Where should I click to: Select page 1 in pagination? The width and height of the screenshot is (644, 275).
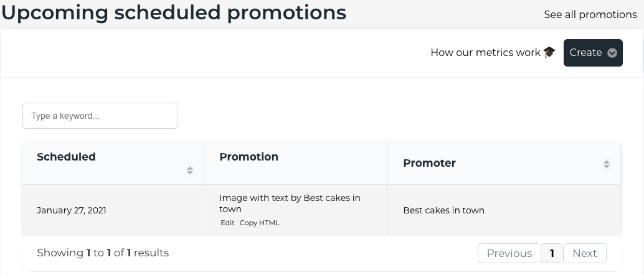pyautogui.click(x=552, y=253)
